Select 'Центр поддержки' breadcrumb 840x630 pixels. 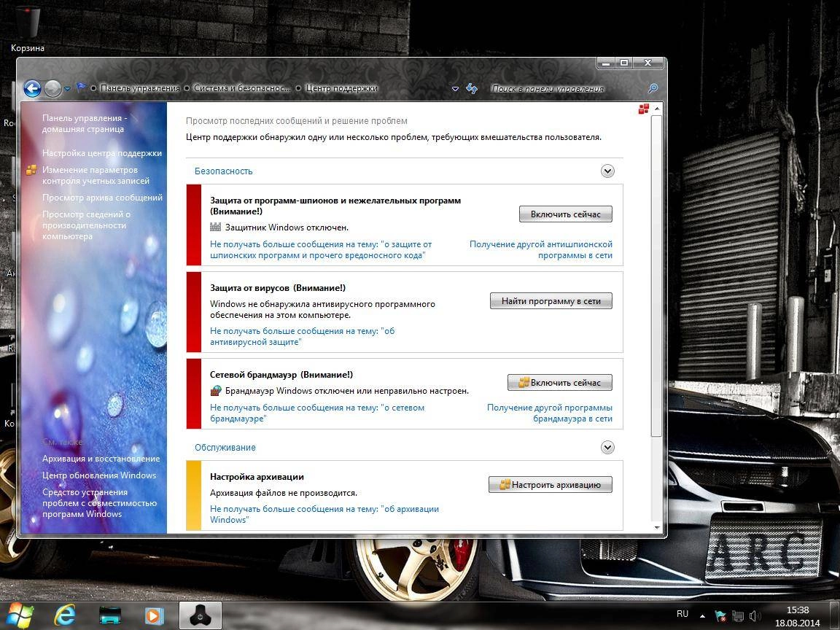tap(341, 88)
